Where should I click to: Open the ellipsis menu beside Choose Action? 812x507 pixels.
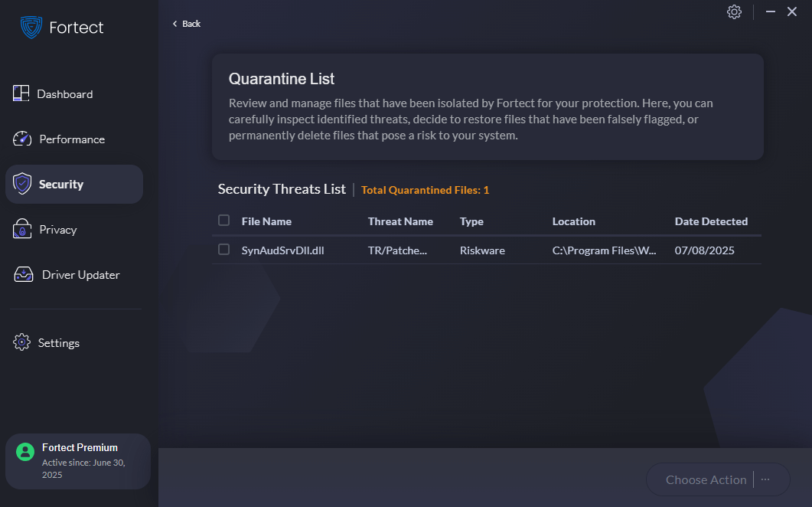click(765, 479)
